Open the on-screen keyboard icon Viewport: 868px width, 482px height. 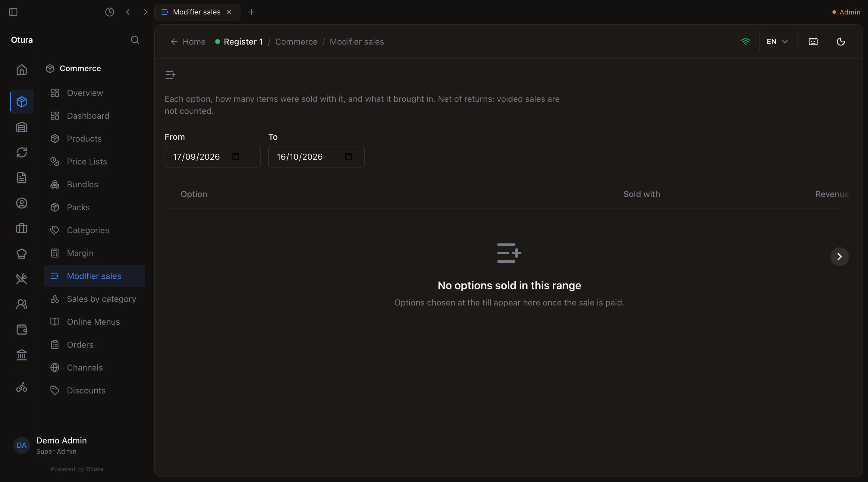pos(813,42)
